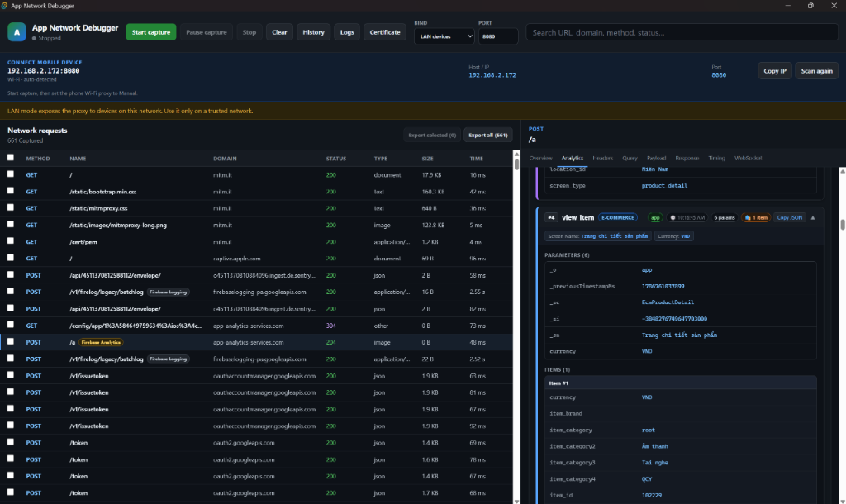Click the Copy IP button

[x=775, y=71]
